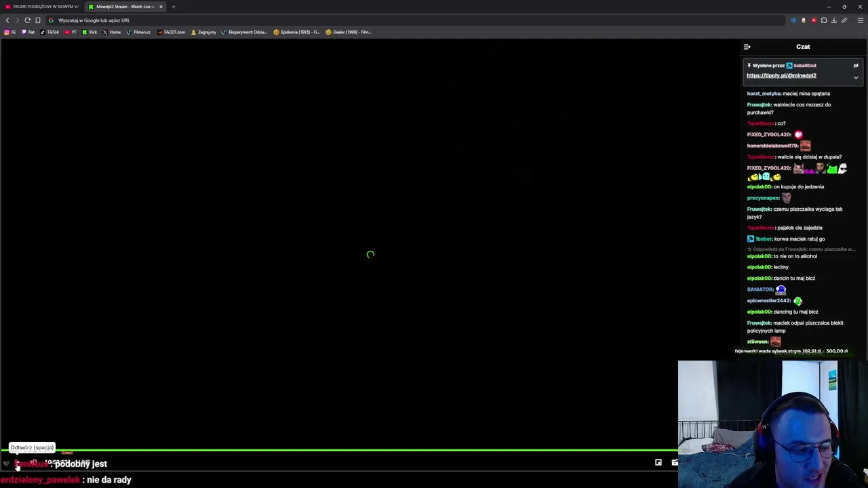
Task: Click chat user BANIATOR
Action: click(x=760, y=289)
